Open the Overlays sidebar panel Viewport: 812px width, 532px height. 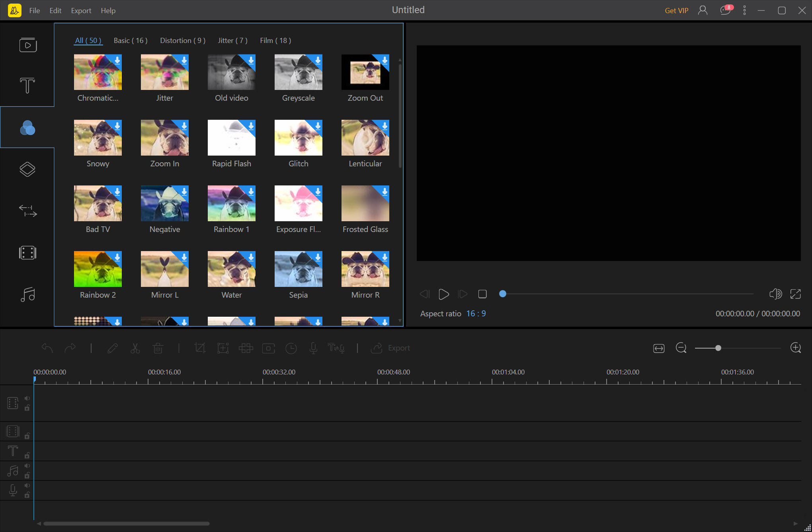(x=27, y=170)
